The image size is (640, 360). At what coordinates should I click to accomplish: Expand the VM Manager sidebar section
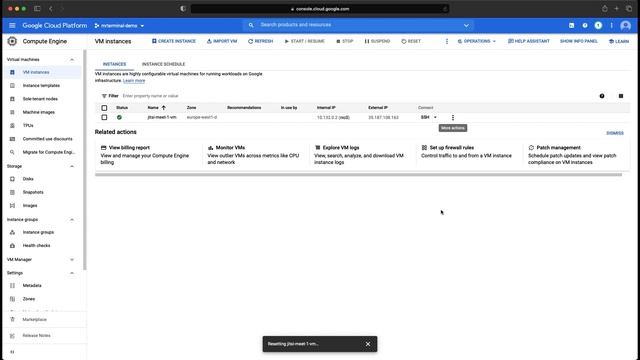click(x=72, y=260)
